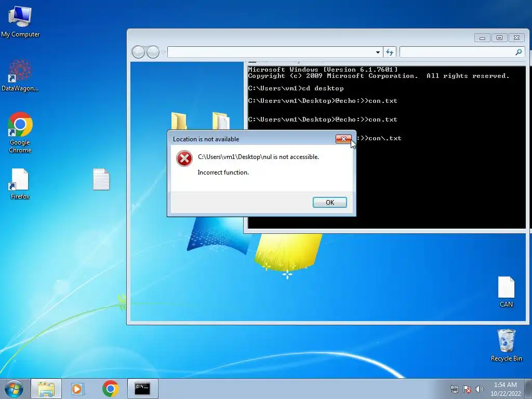532x399 pixels.
Task: Open Windows Explorer from the taskbar
Action: click(x=46, y=389)
